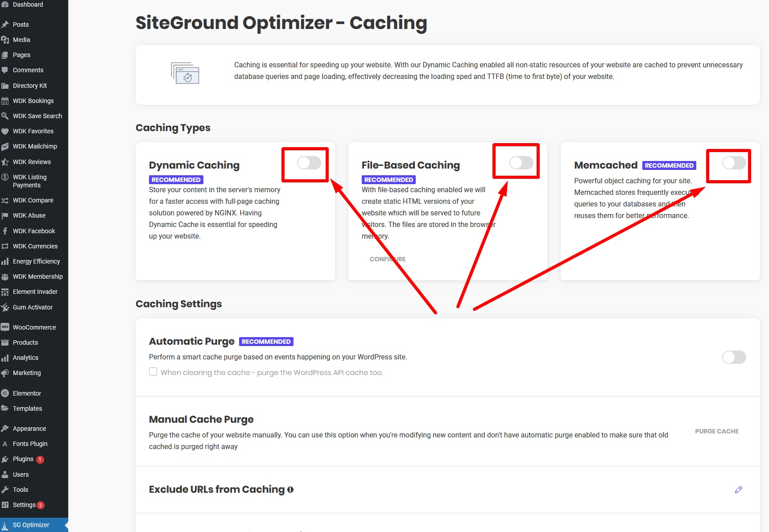Click the PURGE CACHE button

[717, 431]
